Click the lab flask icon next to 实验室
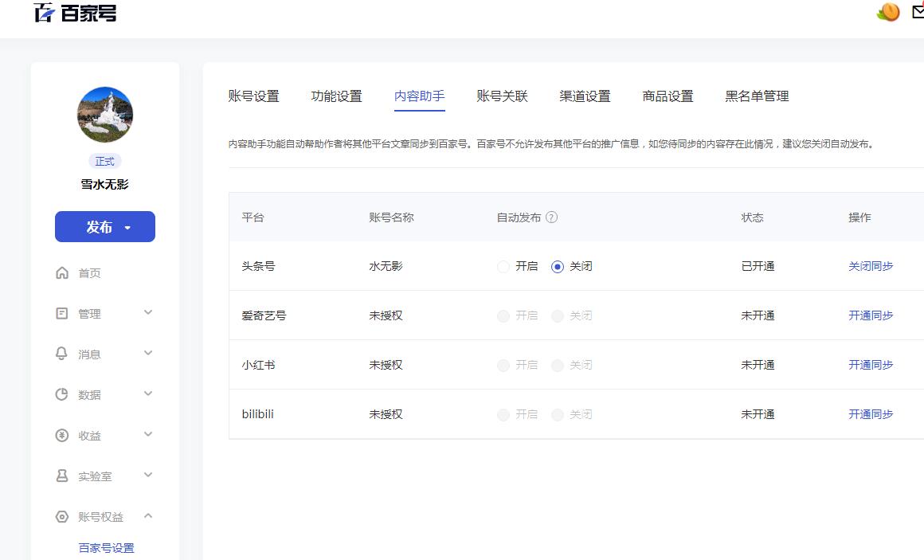Screen dimensions: 924x560 click(62, 476)
